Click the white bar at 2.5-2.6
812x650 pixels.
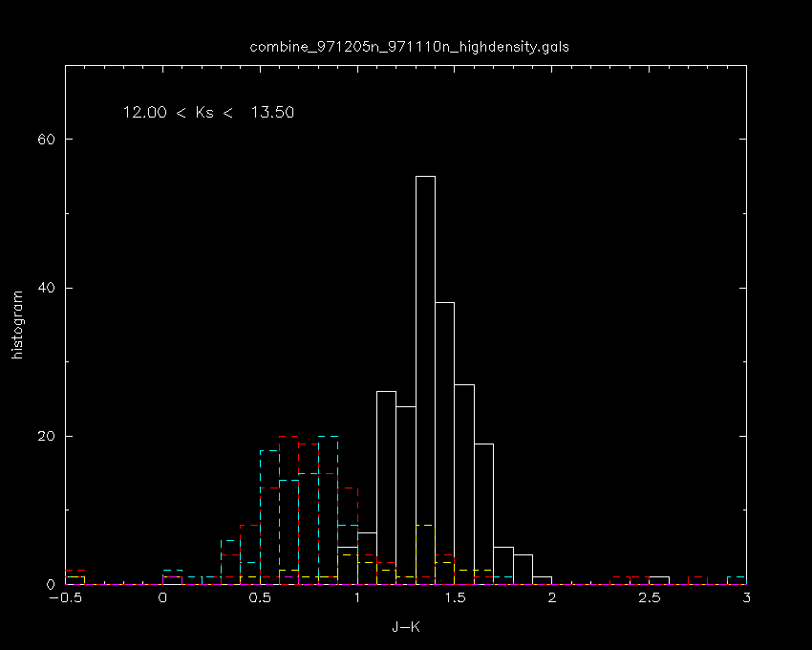[659, 580]
